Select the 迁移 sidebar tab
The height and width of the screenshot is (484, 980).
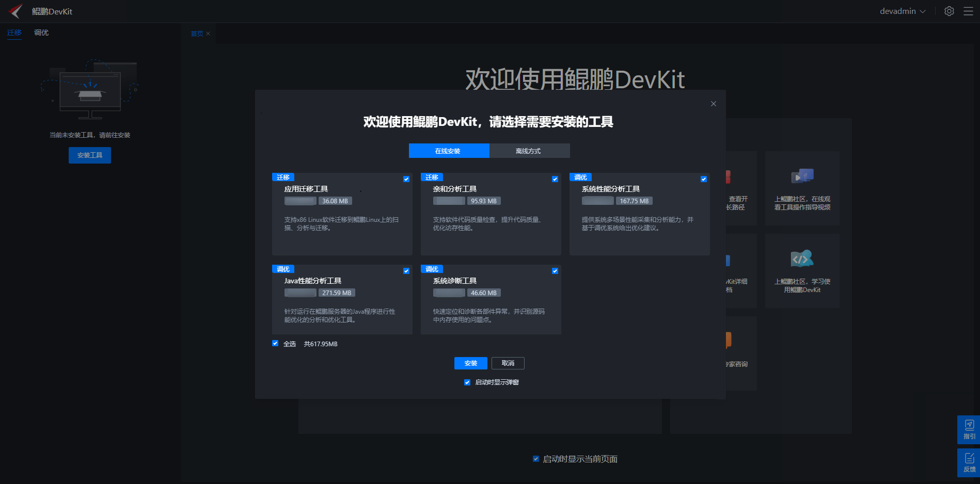coord(14,33)
